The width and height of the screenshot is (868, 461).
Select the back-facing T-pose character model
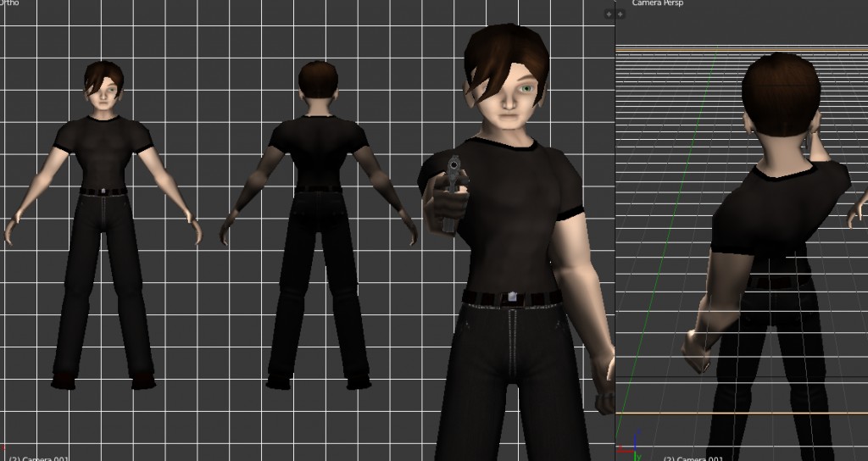click(x=319, y=225)
